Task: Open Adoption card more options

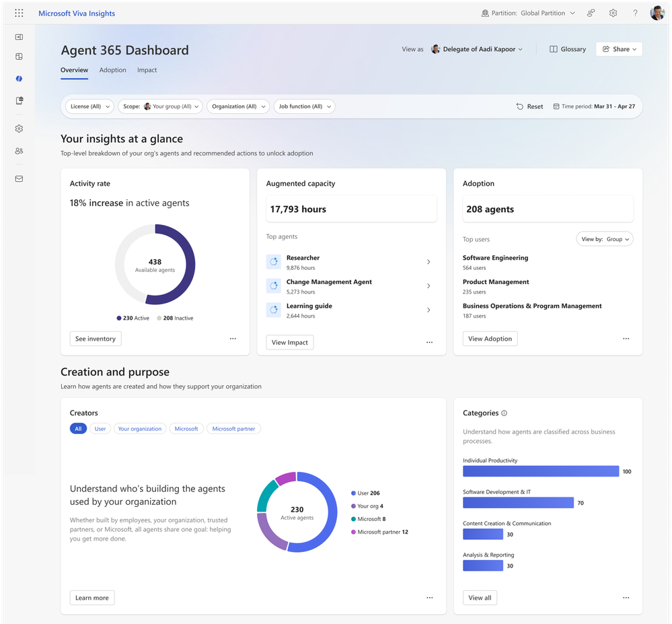Action: pyautogui.click(x=626, y=339)
